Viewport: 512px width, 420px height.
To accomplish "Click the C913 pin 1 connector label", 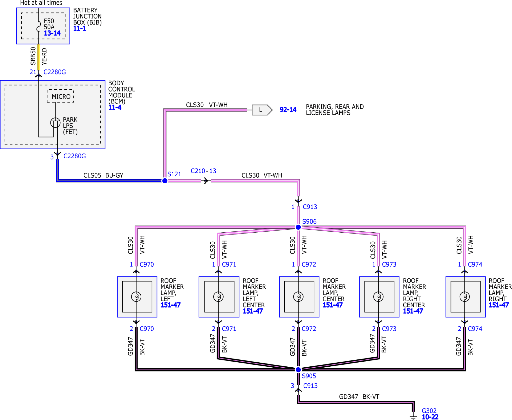I will pos(310,207).
